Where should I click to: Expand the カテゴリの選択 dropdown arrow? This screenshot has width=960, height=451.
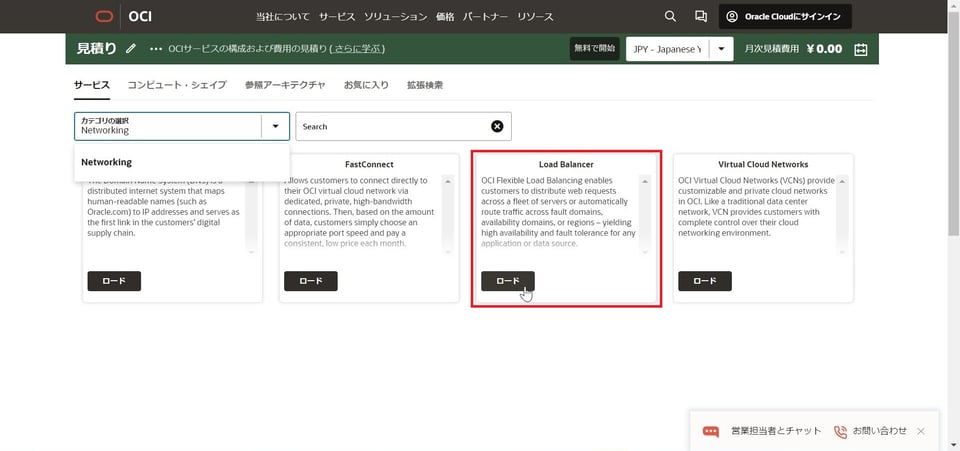pos(275,126)
